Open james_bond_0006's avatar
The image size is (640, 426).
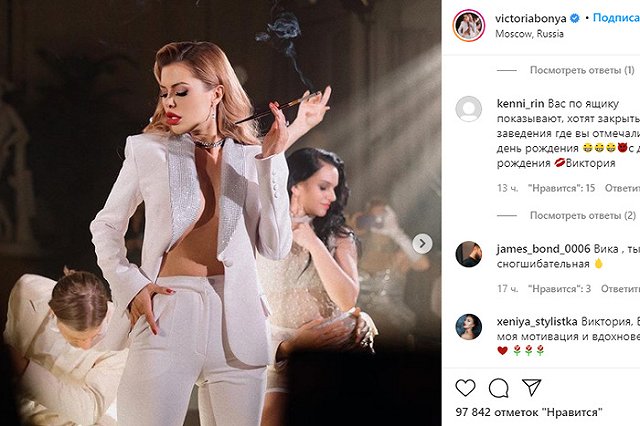pos(468,254)
